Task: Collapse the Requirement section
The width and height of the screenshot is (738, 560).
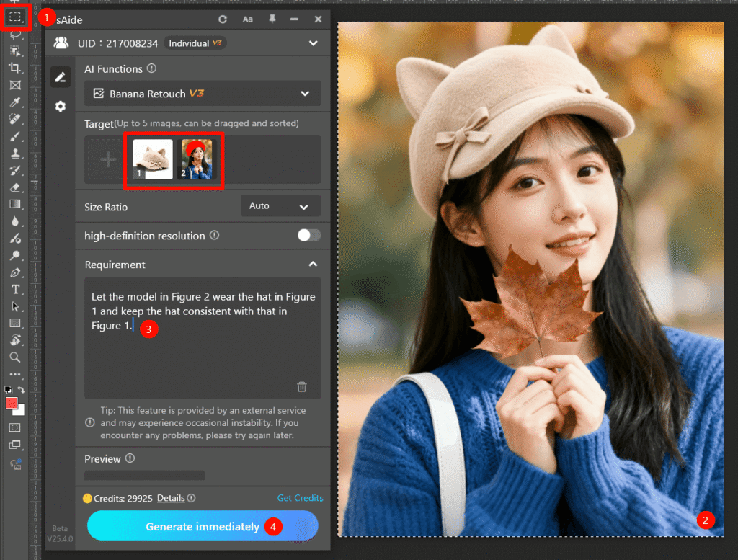Action: coord(313,265)
